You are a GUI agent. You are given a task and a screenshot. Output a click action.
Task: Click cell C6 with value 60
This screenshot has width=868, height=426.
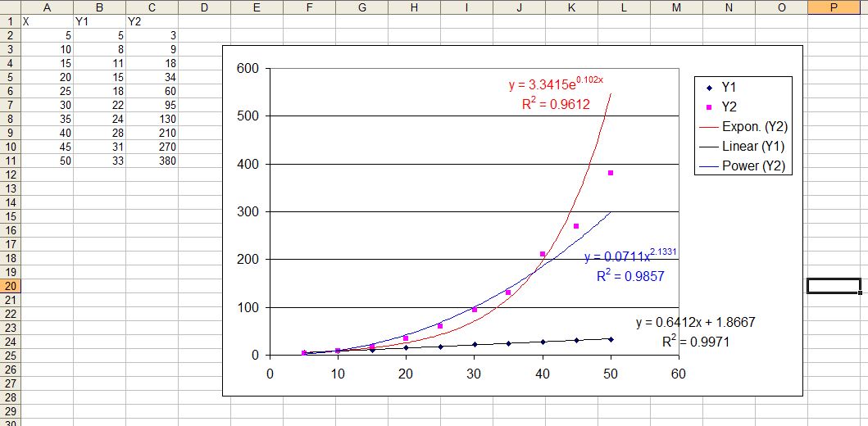pyautogui.click(x=152, y=91)
